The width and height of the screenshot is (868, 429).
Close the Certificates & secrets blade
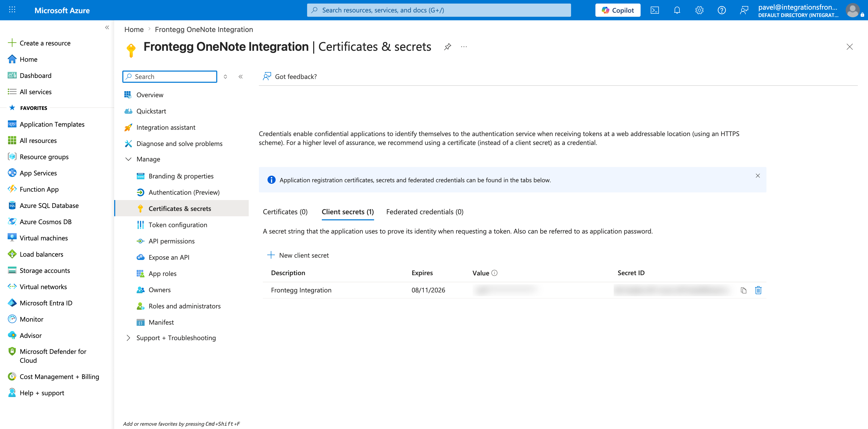point(849,47)
